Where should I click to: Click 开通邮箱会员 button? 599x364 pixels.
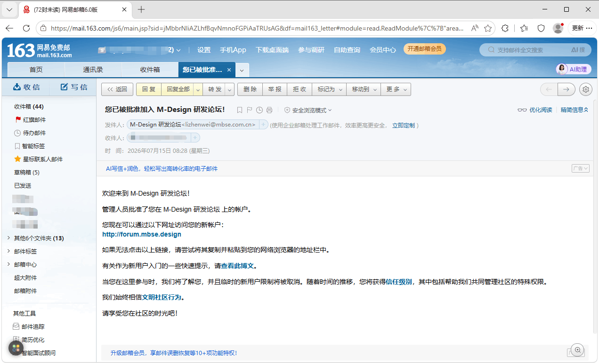pyautogui.click(x=424, y=49)
